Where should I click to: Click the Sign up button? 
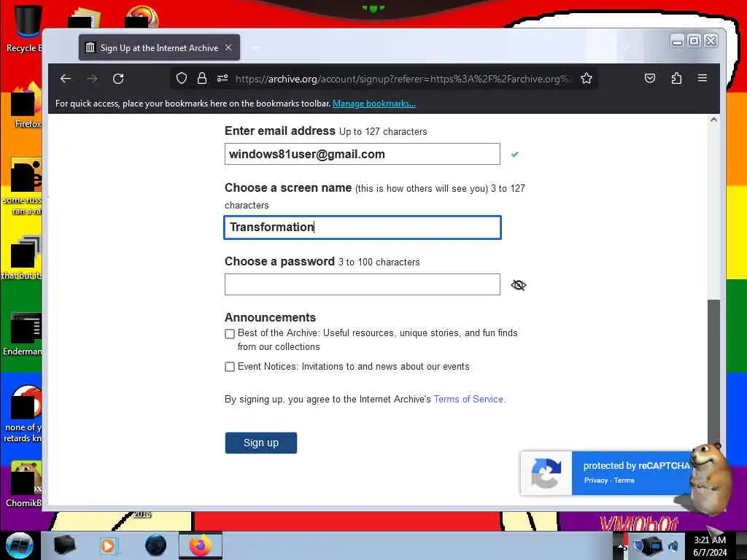click(x=261, y=443)
